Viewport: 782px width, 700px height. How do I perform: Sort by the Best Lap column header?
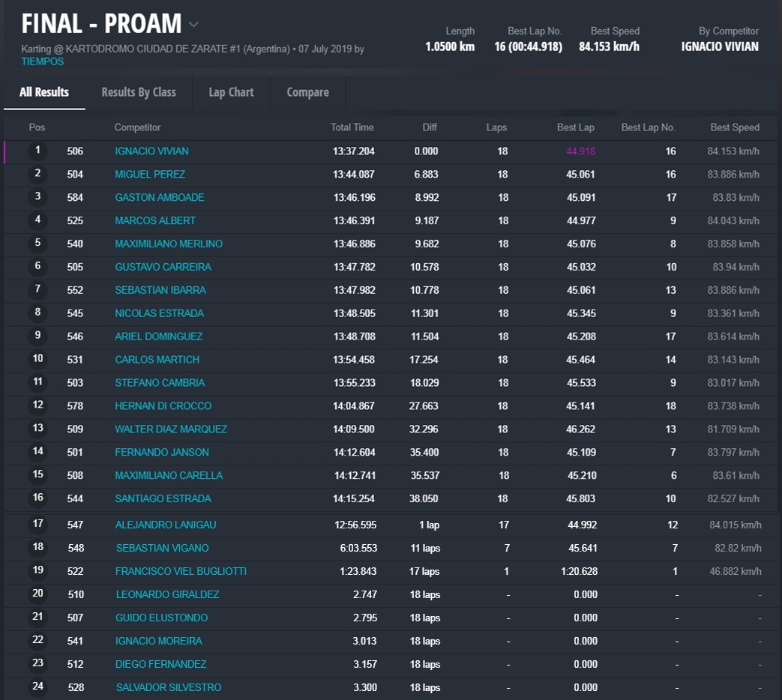point(575,127)
